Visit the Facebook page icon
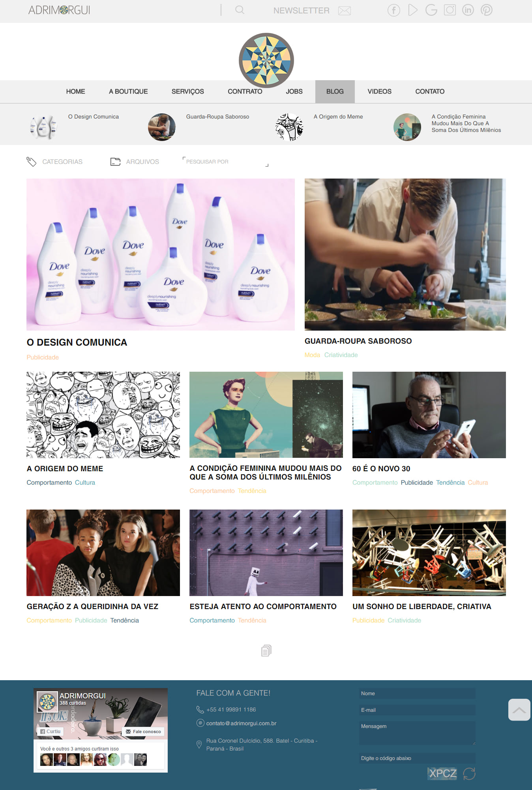Viewport: 532px width, 790px height. [x=393, y=10]
